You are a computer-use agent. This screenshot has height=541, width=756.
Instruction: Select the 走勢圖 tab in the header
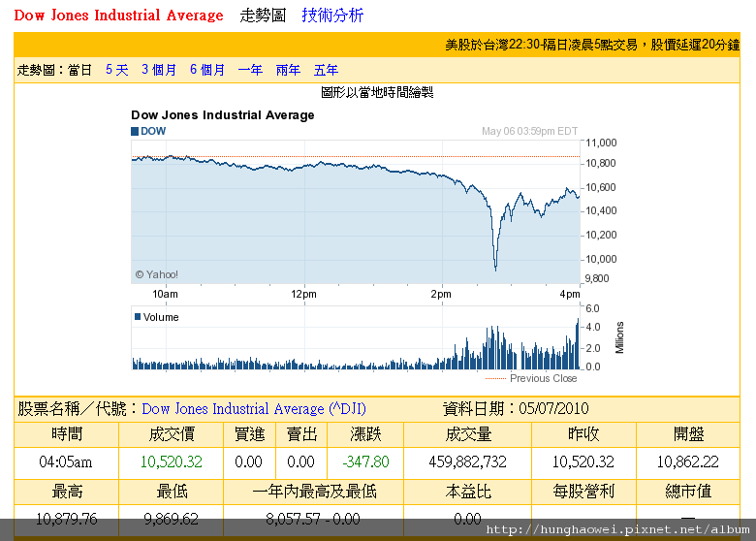tap(263, 16)
